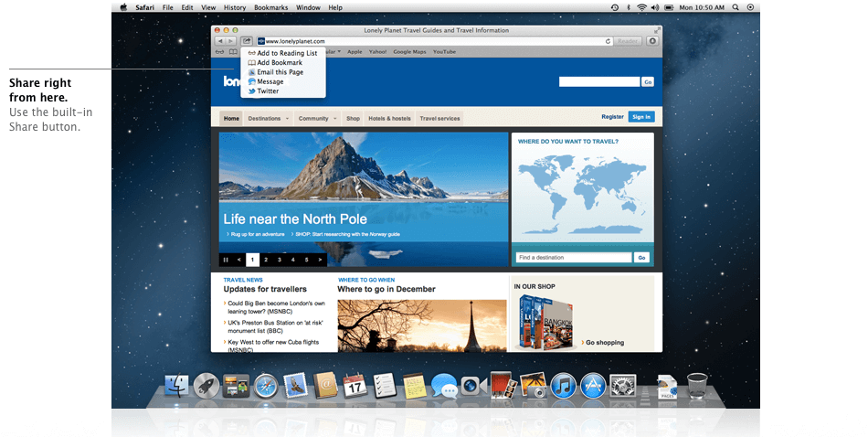868x437 pixels.
Task: Open the YouTube bookmark
Action: point(445,51)
